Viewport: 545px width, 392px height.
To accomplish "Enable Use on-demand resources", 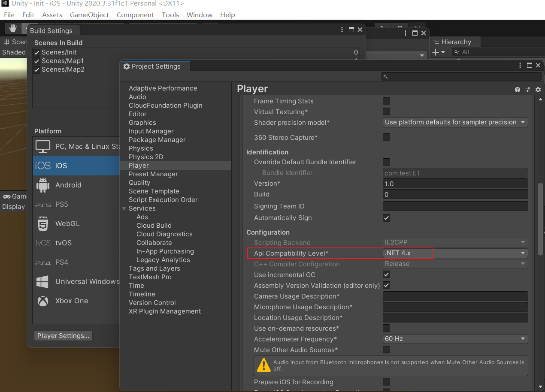I will pyautogui.click(x=386, y=328).
